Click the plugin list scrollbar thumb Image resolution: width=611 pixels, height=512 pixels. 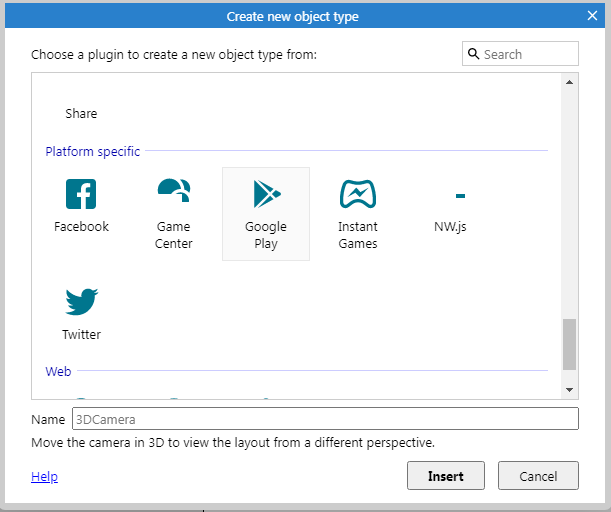tap(569, 344)
